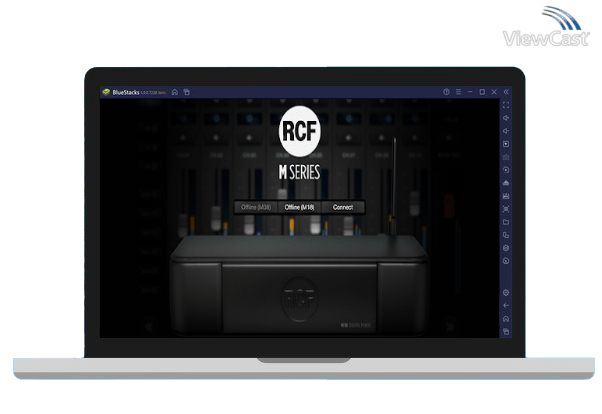Click the floppy-disk-style sidebar icon
The width and height of the screenshot is (602, 414).
506,196
